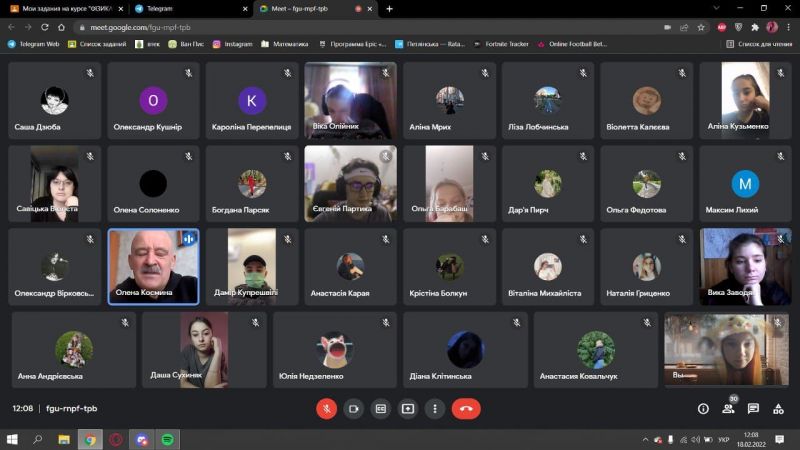
Task: Click Анастасия Ковальчук avatar
Action: 596,349
